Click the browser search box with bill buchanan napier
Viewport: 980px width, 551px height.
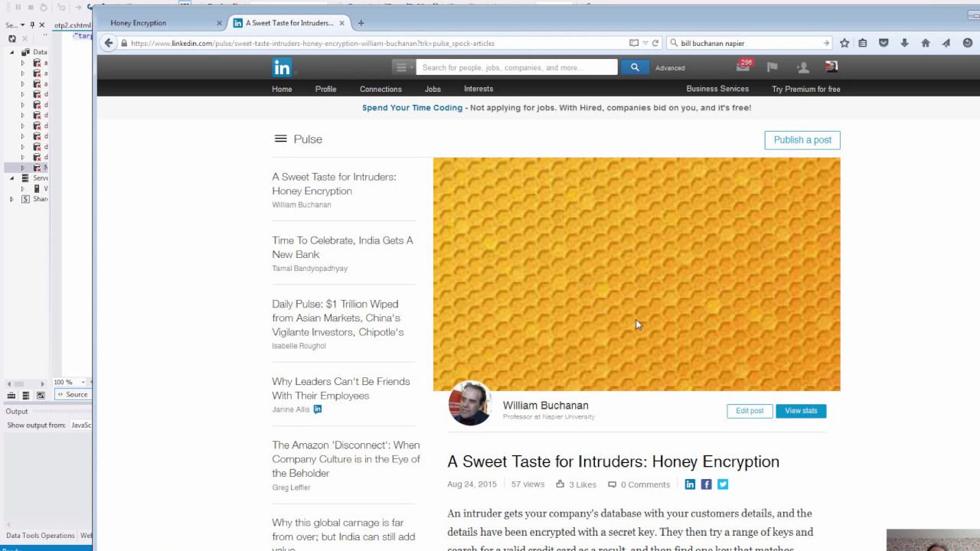point(749,43)
